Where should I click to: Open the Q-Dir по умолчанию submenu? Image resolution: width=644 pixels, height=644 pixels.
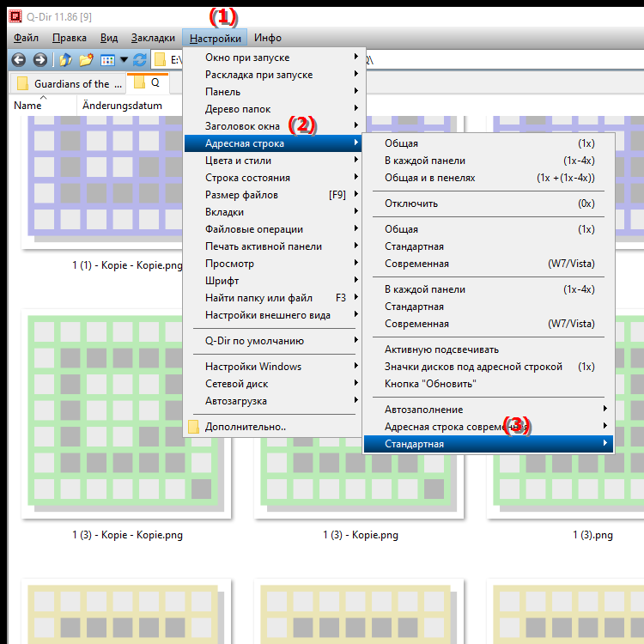coord(273,341)
